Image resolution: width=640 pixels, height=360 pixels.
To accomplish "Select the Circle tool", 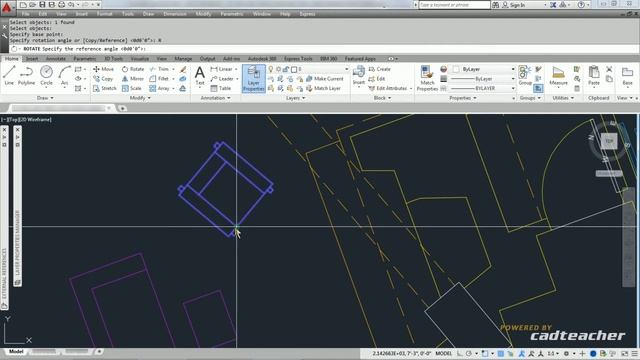I will 46,76.
